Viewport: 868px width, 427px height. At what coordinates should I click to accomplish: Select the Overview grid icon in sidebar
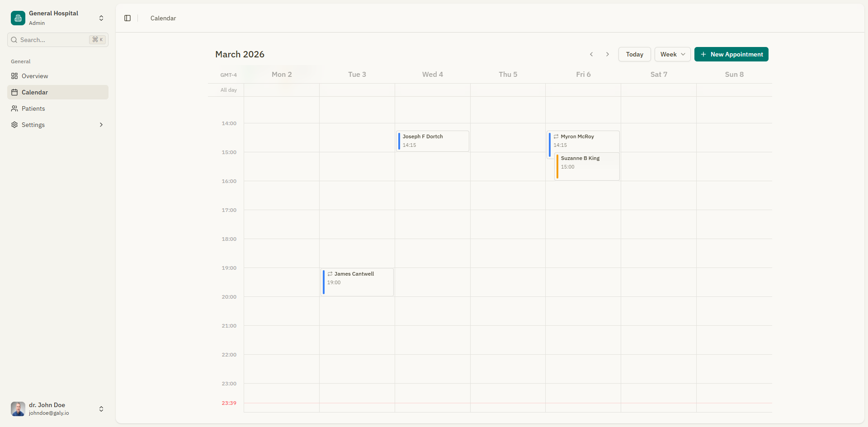(14, 76)
